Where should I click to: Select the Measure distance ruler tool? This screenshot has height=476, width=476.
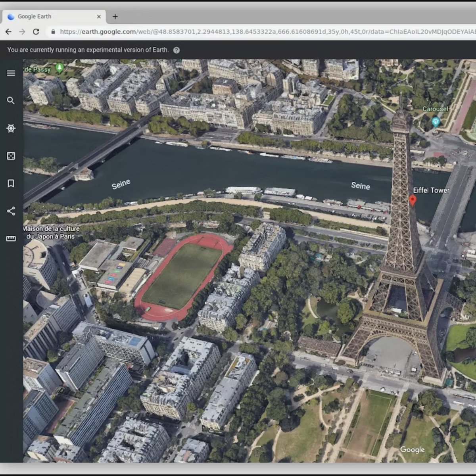11,238
